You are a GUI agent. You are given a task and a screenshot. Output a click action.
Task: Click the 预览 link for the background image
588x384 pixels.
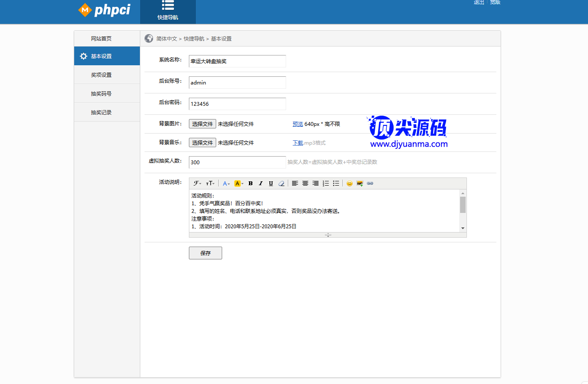[x=298, y=124]
